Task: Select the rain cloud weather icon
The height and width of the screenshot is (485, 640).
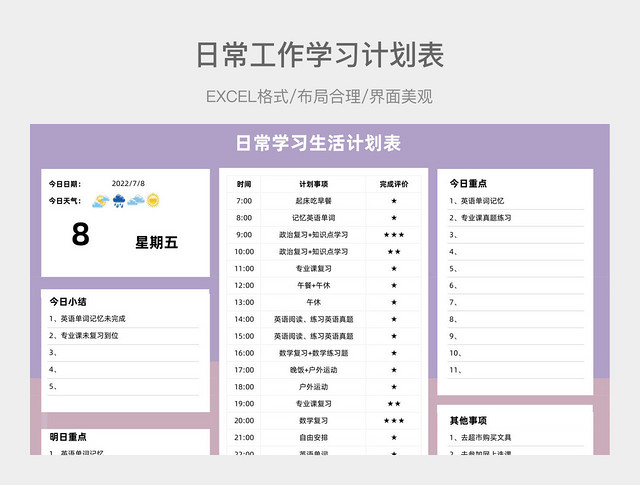Action: coord(119,201)
